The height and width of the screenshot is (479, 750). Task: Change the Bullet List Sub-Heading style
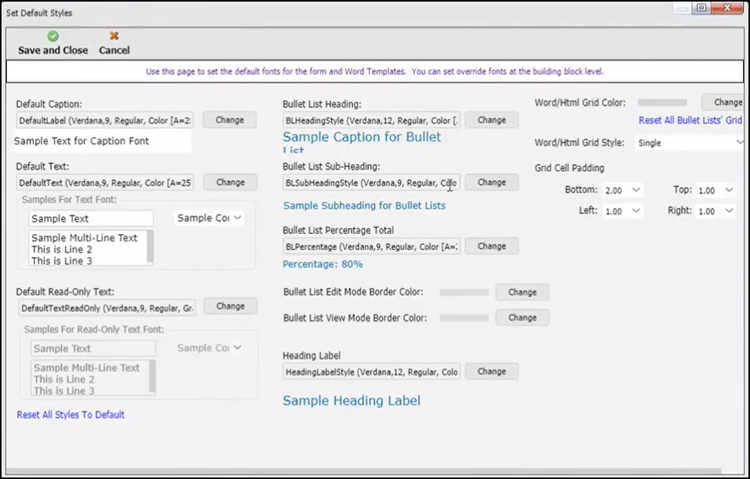coord(491,183)
